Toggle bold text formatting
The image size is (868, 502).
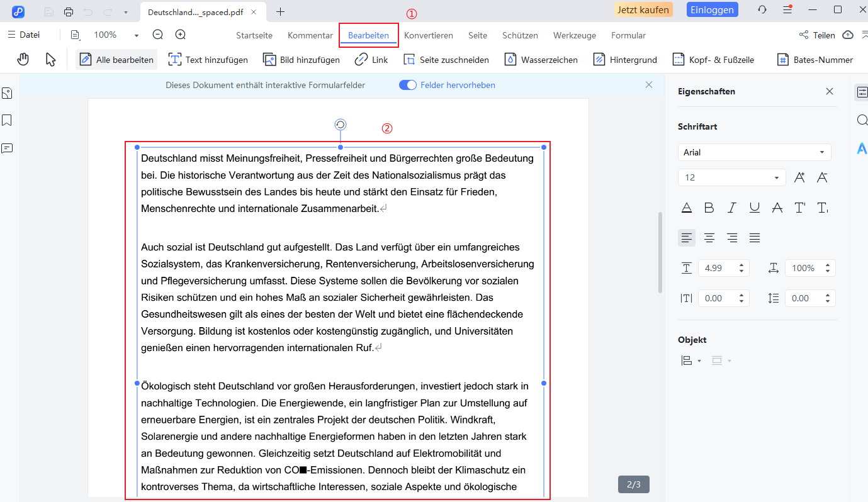pyautogui.click(x=709, y=208)
